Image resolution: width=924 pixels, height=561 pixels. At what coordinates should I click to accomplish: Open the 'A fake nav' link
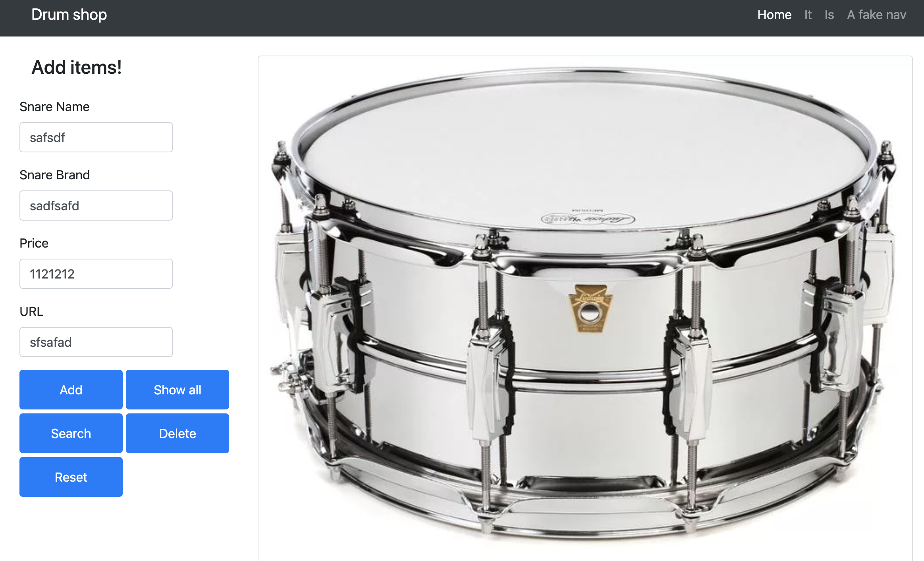tap(876, 15)
